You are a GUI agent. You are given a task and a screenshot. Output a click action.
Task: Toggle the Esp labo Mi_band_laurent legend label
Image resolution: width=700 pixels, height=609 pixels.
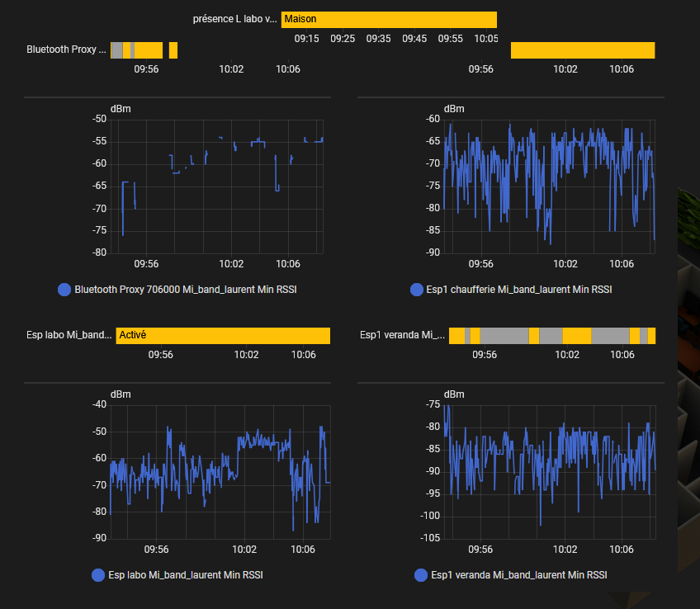coord(186,575)
